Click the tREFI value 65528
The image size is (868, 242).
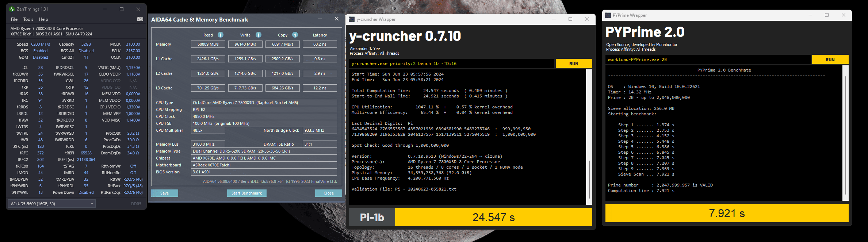[86, 153]
